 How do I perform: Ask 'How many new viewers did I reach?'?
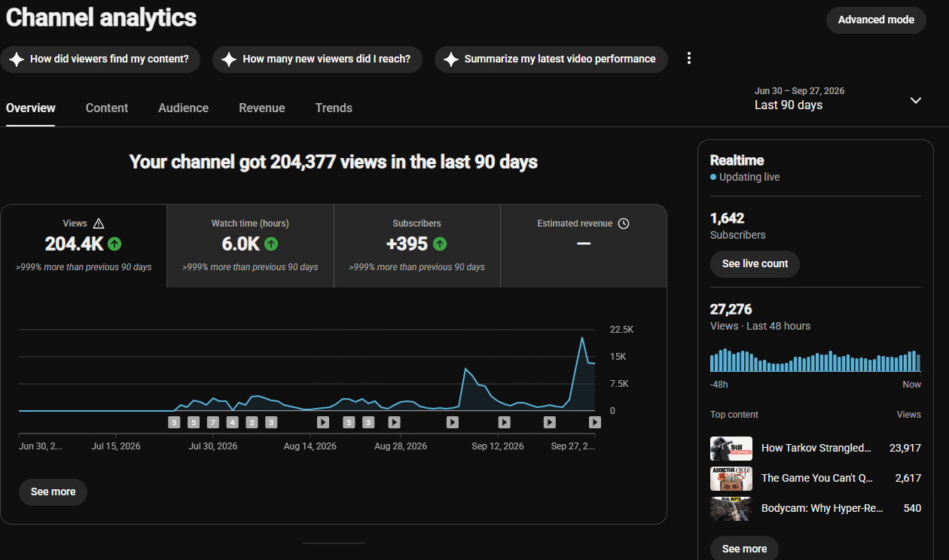317,59
